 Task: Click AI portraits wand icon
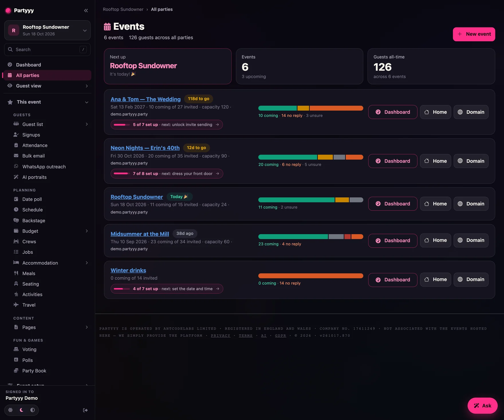click(16, 177)
